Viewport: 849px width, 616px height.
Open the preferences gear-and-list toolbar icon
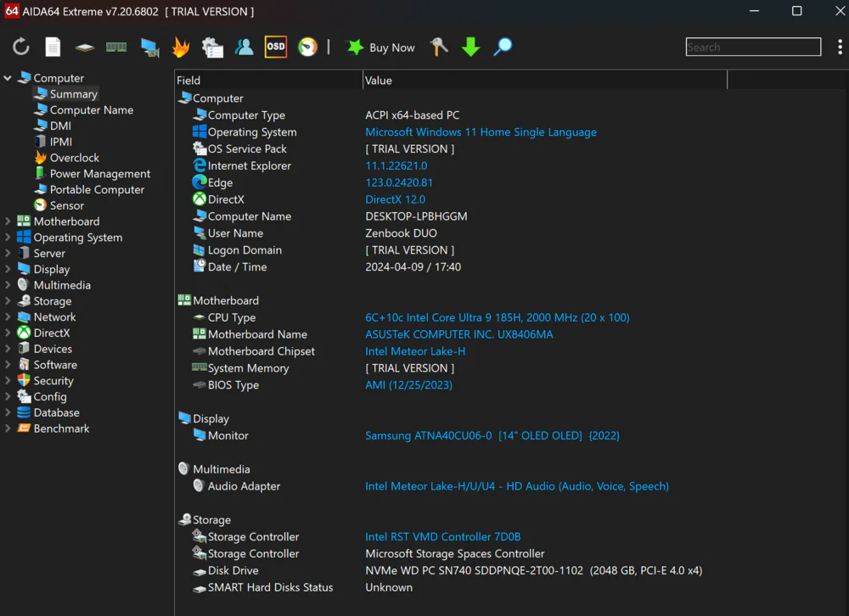[x=212, y=48]
